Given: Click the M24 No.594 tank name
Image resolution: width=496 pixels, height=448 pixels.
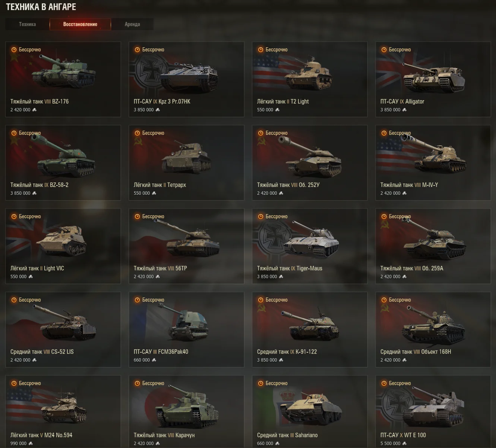Looking at the screenshot, I should click(x=58, y=435).
